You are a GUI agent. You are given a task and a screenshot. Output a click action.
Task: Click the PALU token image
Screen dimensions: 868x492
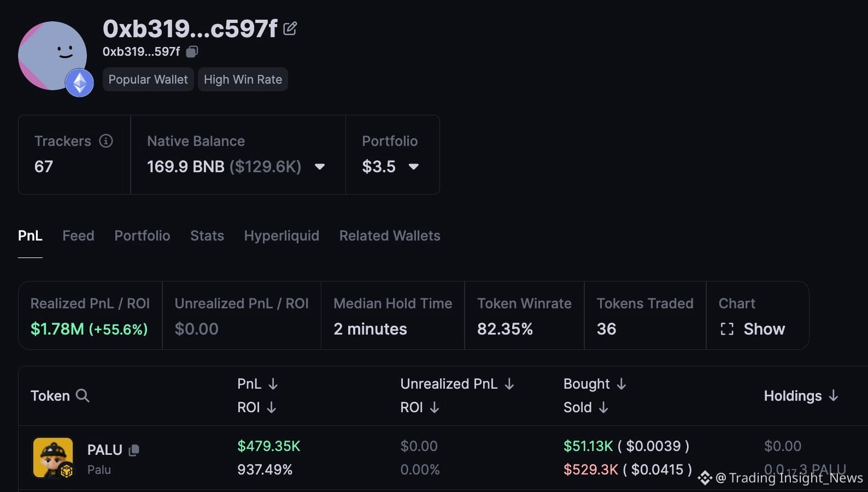pyautogui.click(x=53, y=458)
